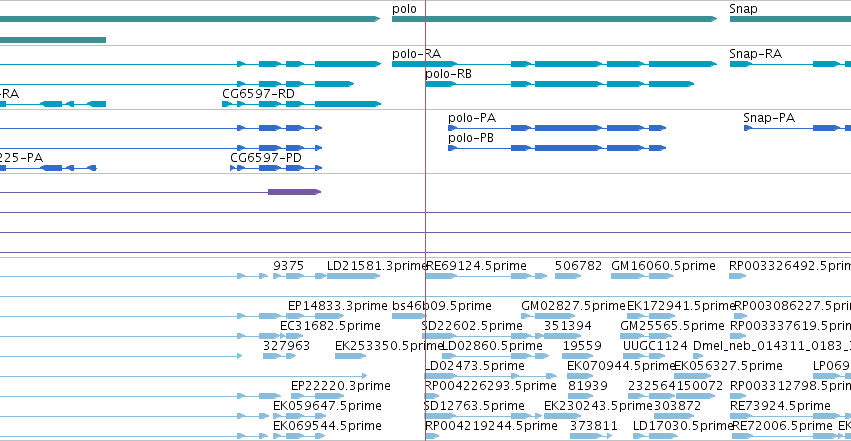Select the CG6597-PD protein label
Image resolution: width=851 pixels, height=441 pixels.
tap(266, 158)
